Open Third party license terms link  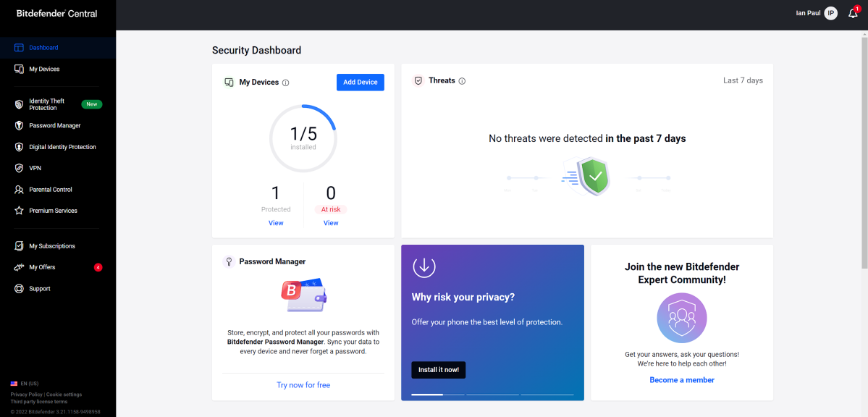(x=39, y=402)
